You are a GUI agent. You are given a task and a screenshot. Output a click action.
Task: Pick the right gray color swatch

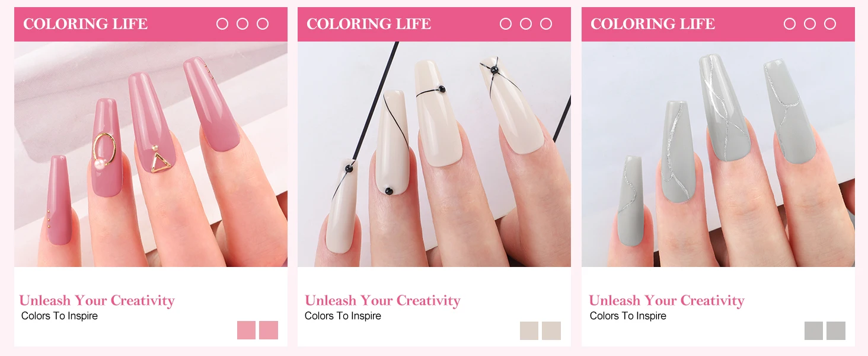coord(836,330)
